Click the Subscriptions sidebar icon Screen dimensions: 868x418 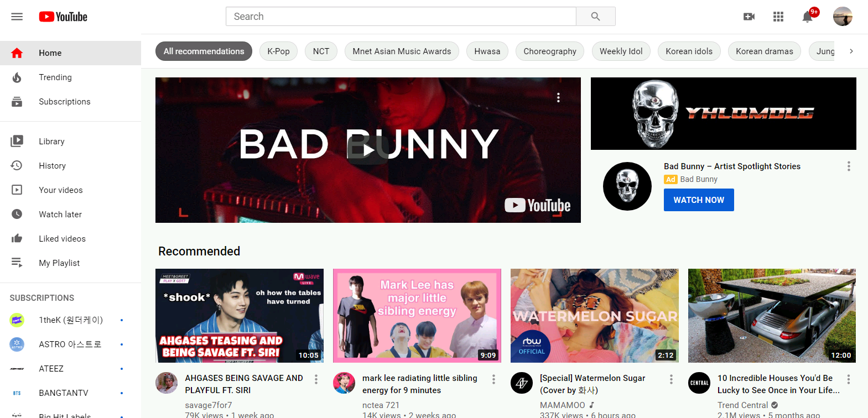[x=17, y=102]
